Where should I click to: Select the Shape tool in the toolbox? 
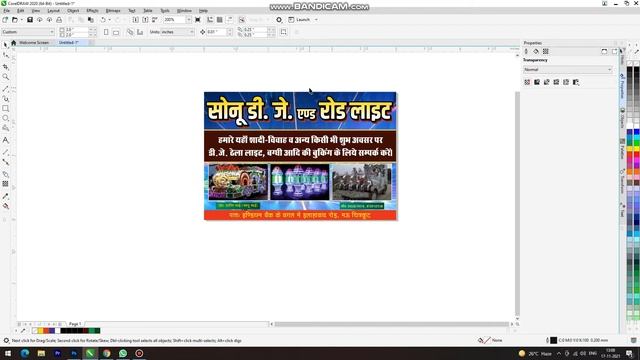(5, 55)
